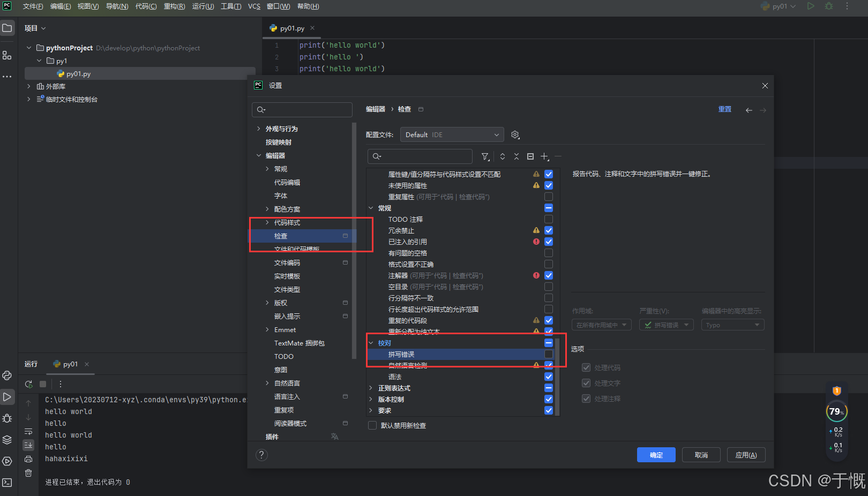Viewport: 868px width, 496px height.
Task: Expand the 外观与行为 settings category
Action: 259,129
